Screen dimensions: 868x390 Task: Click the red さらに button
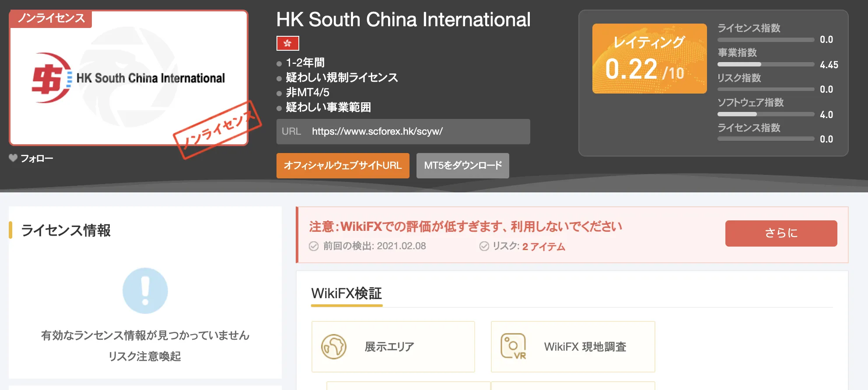[x=781, y=233]
